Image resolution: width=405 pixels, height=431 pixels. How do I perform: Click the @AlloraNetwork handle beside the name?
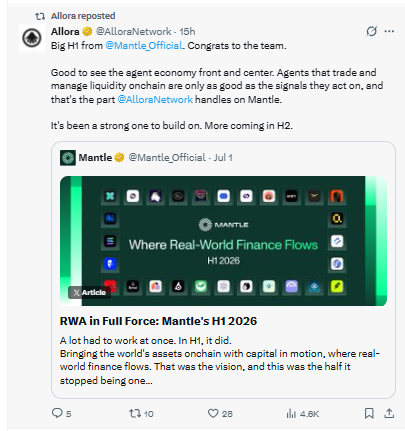[134, 32]
